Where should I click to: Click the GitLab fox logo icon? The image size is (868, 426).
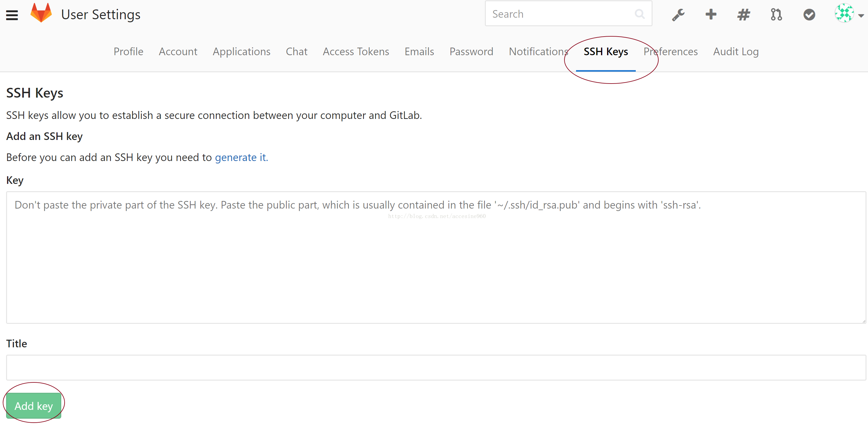click(x=42, y=14)
